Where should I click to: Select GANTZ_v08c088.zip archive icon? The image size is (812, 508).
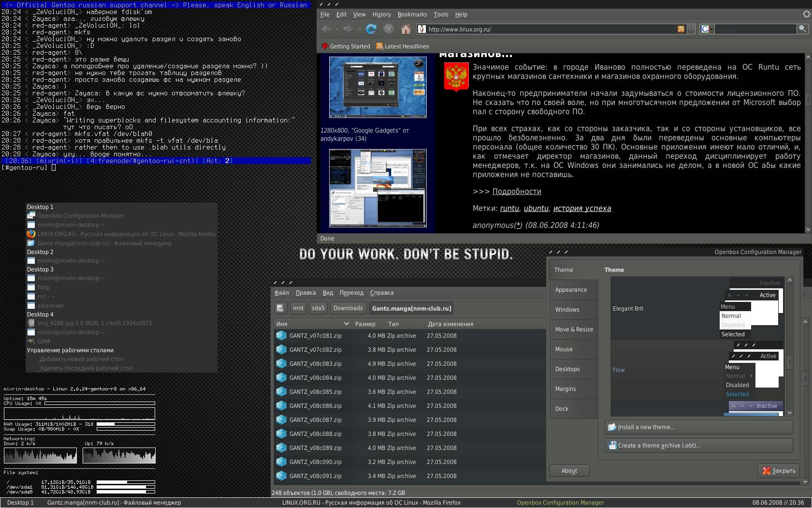[x=281, y=434]
